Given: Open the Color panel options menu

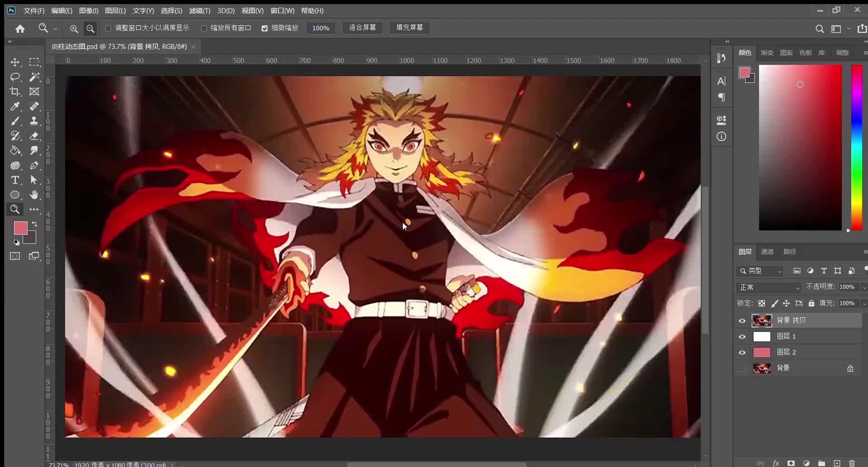Looking at the screenshot, I should click(x=865, y=53).
